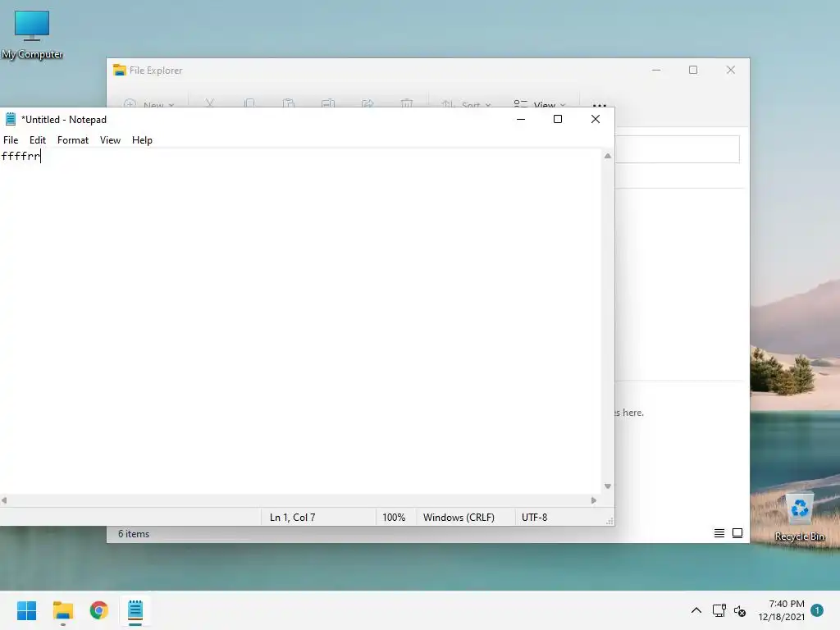840x630 pixels.
Task: Click the Notepad horizontal scrollbar right arrow
Action: click(594, 500)
